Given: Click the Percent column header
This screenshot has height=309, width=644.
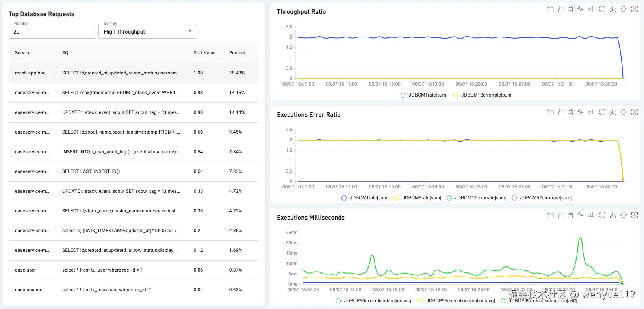Looking at the screenshot, I should tap(237, 53).
